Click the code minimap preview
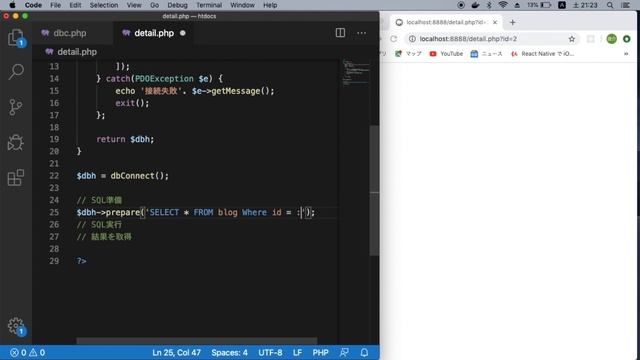The height and width of the screenshot is (360, 640). tap(356, 73)
